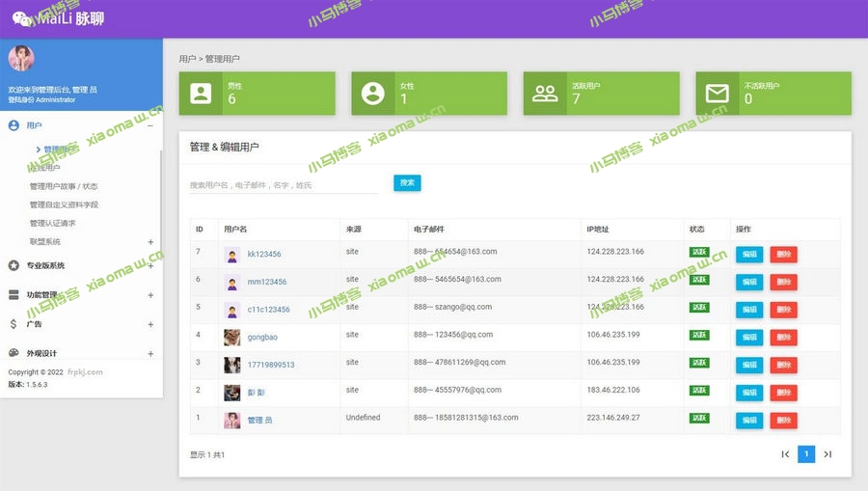Collapse the 用户 sidebar section

tap(150, 125)
